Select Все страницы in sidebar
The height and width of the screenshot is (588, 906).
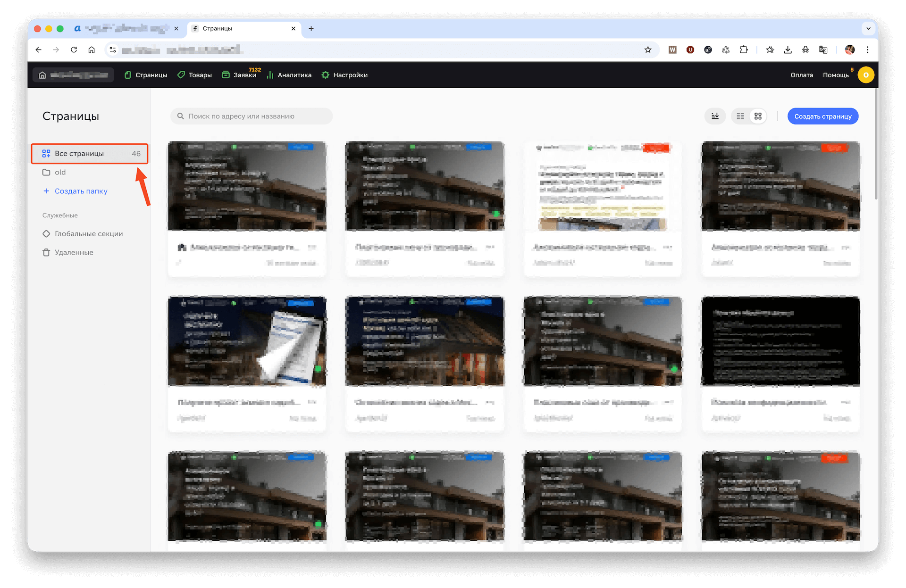79,154
